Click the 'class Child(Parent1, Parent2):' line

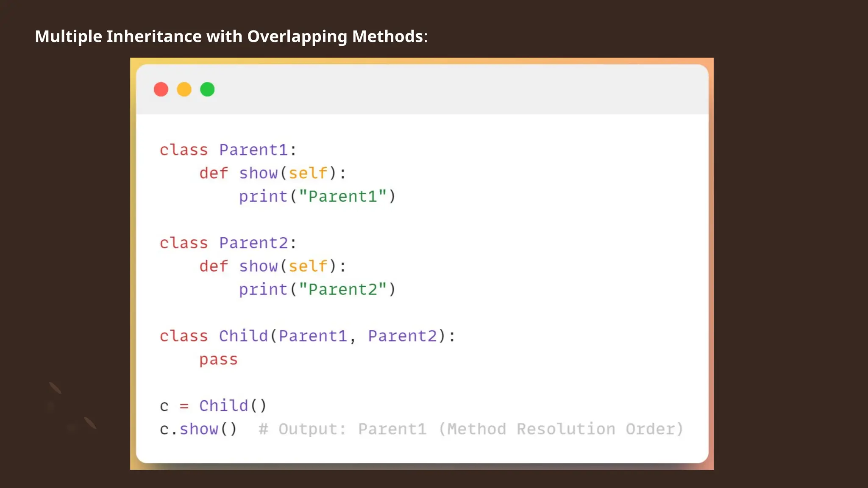307,336
